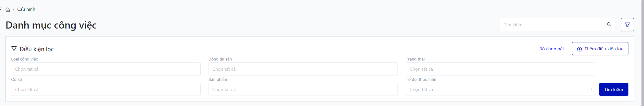Image resolution: width=644 pixels, height=106 pixels.
Task: Toggle the filter panel funnel button
Action: pyautogui.click(x=627, y=25)
